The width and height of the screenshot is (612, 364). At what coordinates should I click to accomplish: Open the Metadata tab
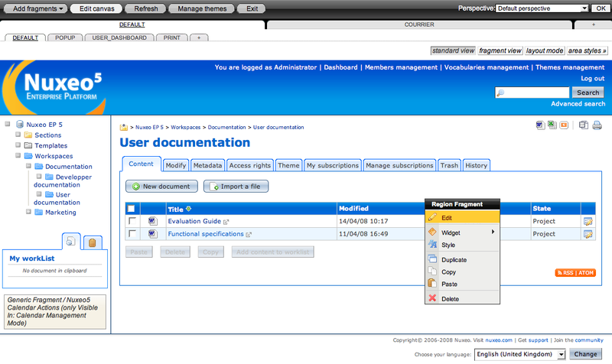point(207,165)
